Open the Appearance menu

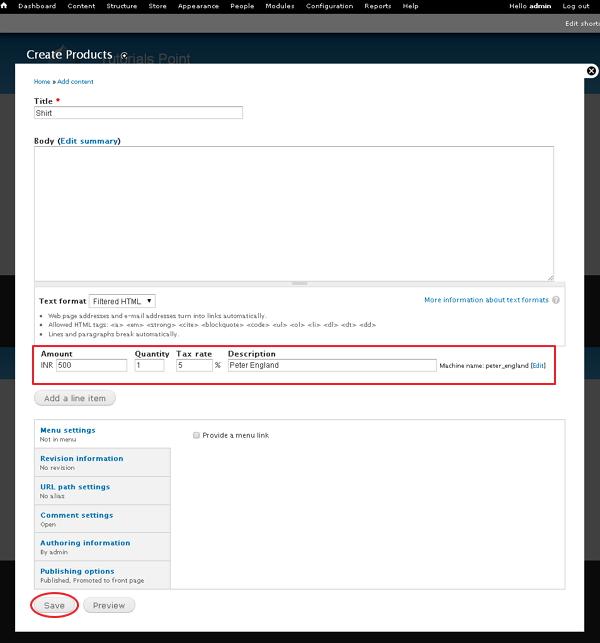point(198,6)
